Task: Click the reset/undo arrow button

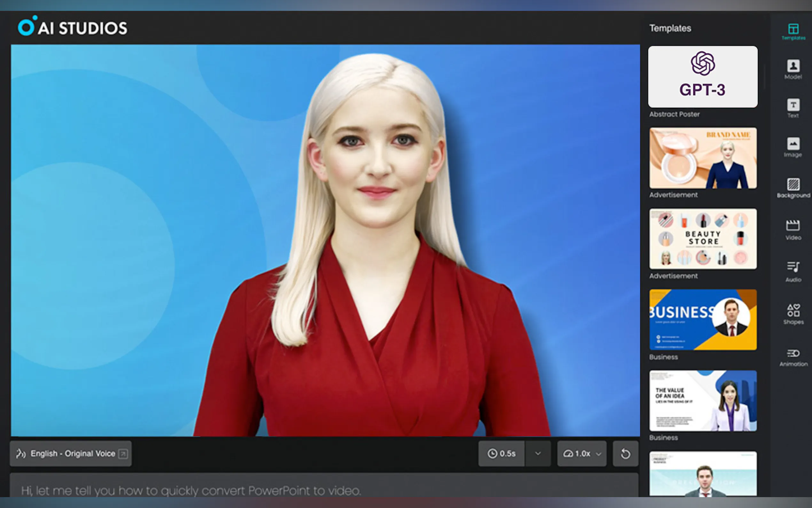Action: click(x=625, y=454)
